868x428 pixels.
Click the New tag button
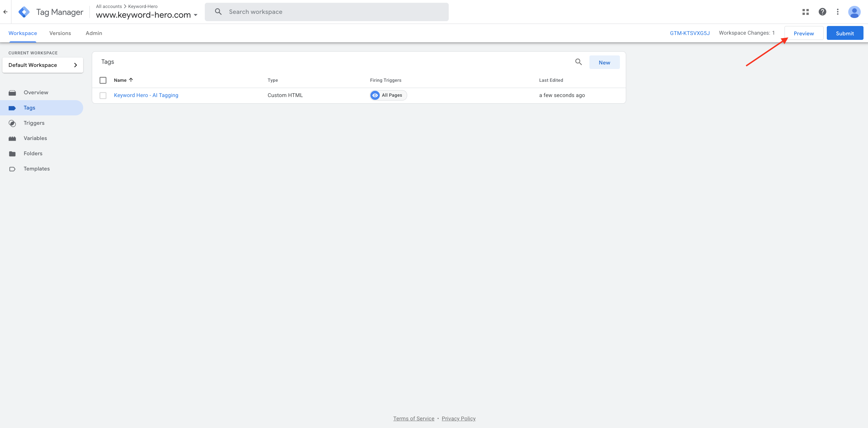pyautogui.click(x=604, y=62)
